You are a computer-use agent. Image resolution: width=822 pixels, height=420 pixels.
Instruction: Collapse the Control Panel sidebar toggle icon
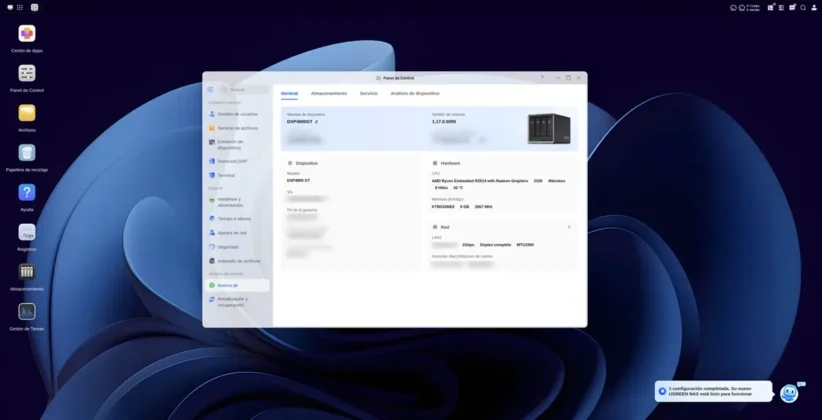[210, 90]
